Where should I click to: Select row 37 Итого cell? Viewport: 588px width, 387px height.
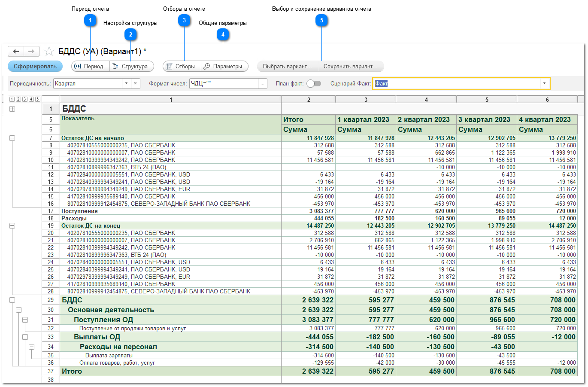tap(170, 371)
